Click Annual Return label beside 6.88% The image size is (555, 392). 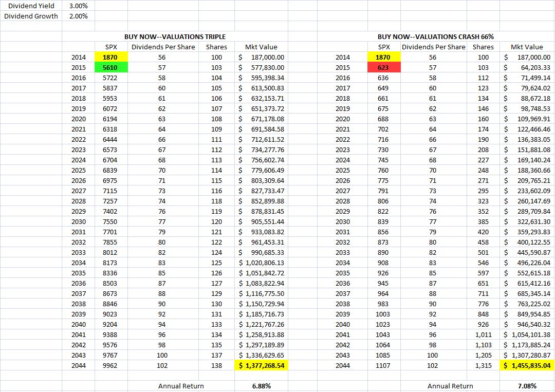181,386
